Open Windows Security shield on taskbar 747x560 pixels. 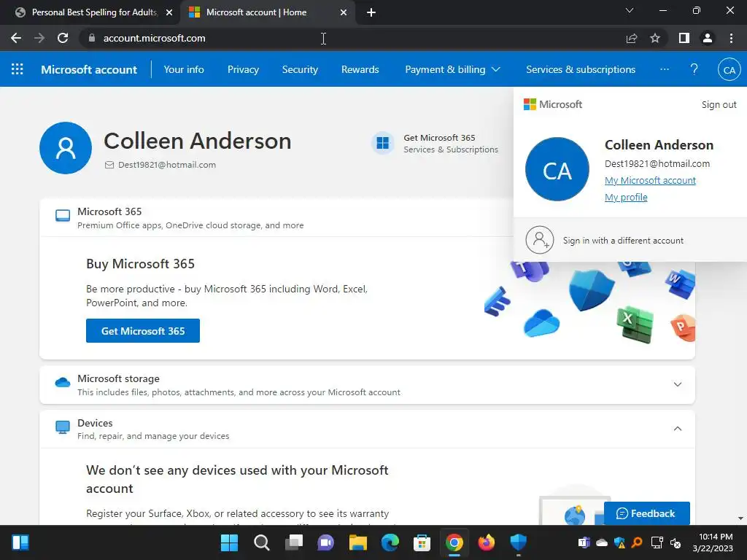coord(519,542)
